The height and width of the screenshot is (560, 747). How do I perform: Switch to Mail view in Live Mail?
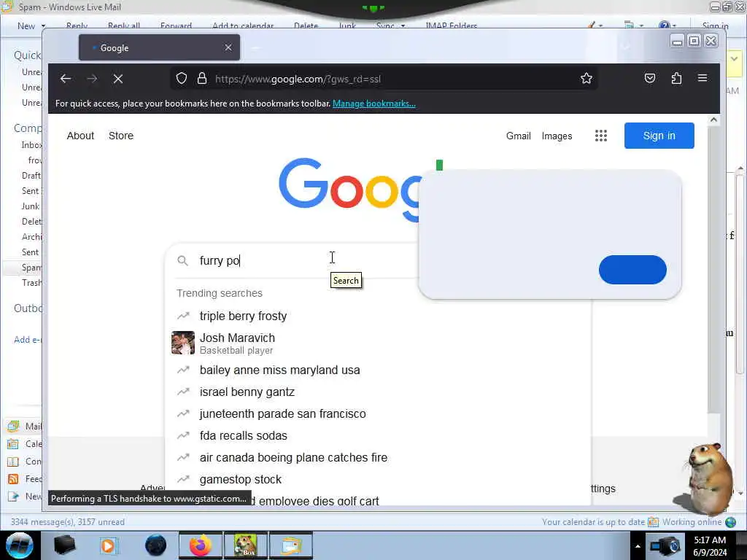[x=24, y=426]
